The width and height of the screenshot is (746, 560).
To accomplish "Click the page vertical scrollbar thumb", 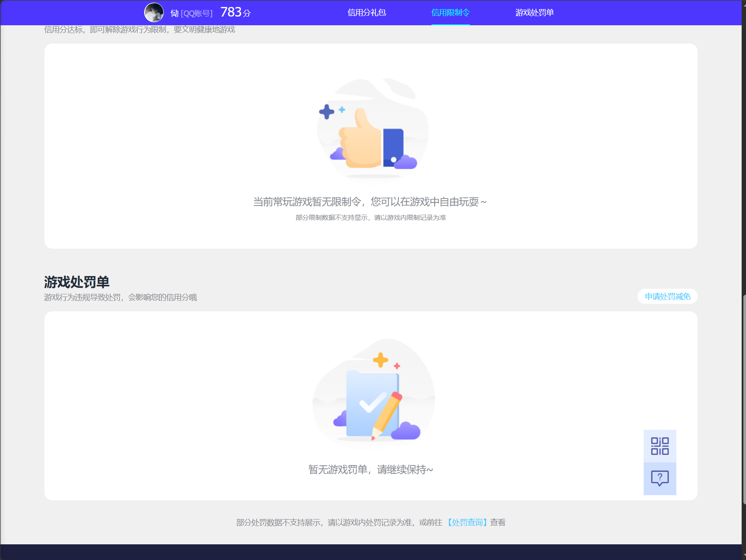I will (744, 399).
